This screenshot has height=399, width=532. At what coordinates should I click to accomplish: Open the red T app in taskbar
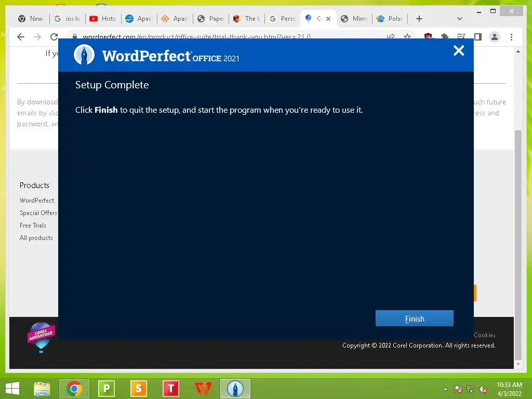click(170, 389)
